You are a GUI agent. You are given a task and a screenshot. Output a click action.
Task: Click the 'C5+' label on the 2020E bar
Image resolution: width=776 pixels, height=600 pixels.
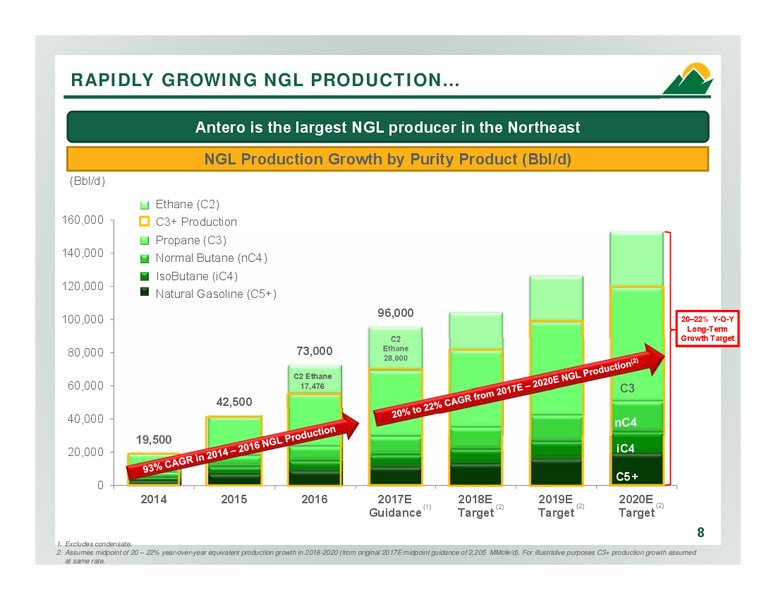627,477
